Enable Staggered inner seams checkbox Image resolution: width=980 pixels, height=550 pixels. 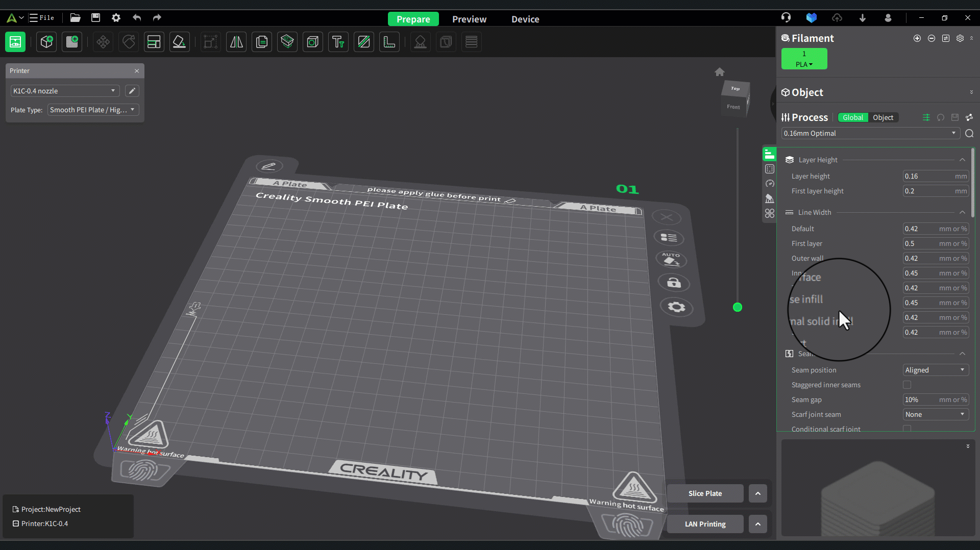[907, 385]
